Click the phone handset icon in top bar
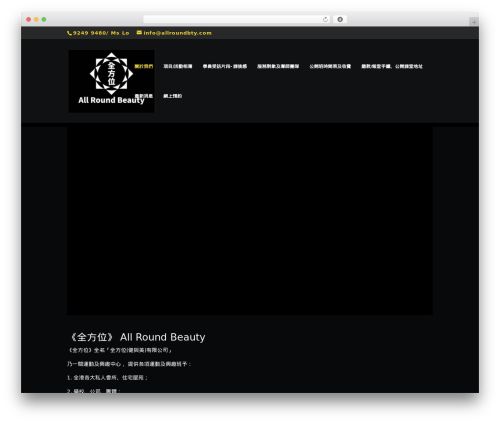This screenshot has width=500, height=423. tap(69, 33)
